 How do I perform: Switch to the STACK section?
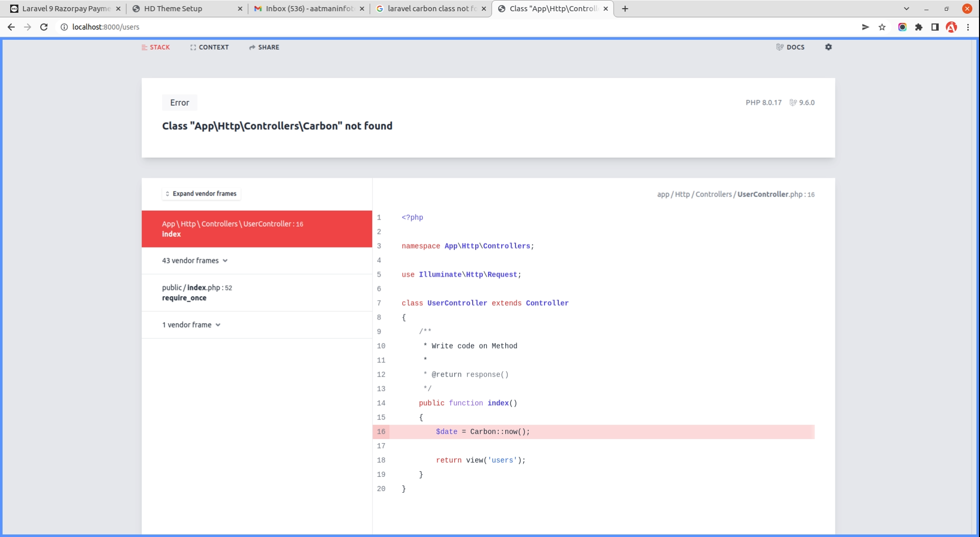coord(156,47)
